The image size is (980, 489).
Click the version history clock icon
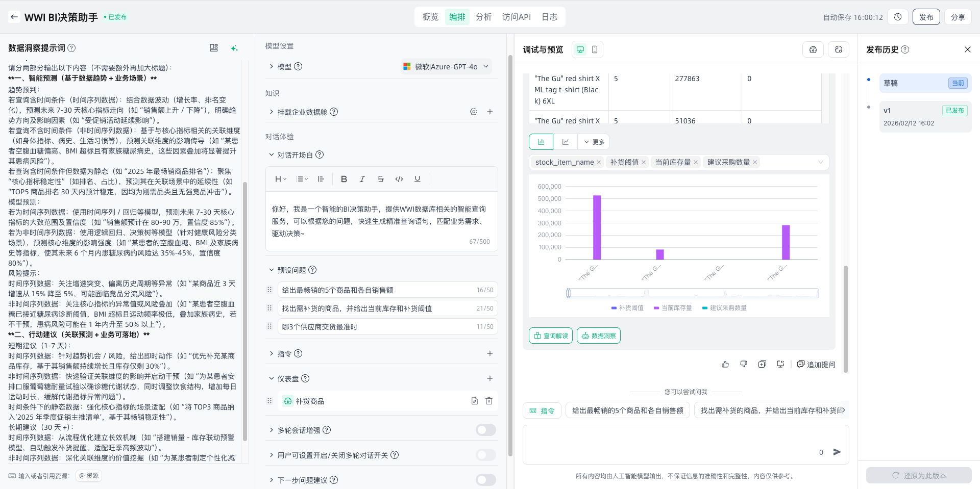[x=898, y=17]
